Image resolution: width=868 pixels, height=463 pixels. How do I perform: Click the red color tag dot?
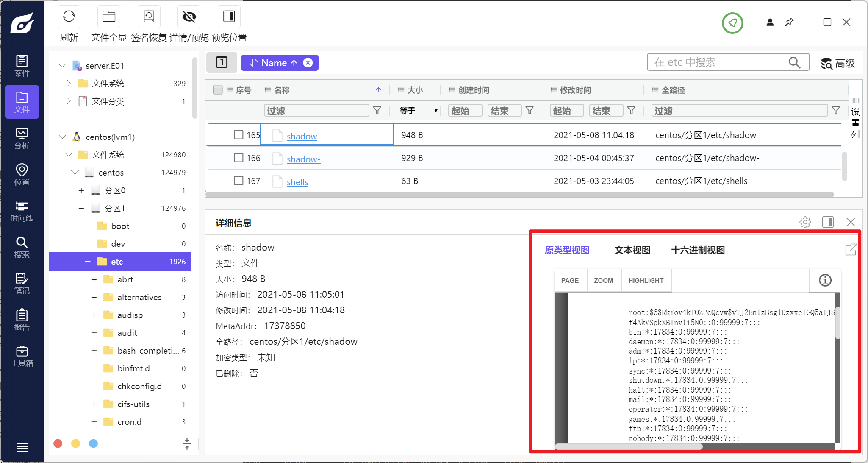[58, 443]
